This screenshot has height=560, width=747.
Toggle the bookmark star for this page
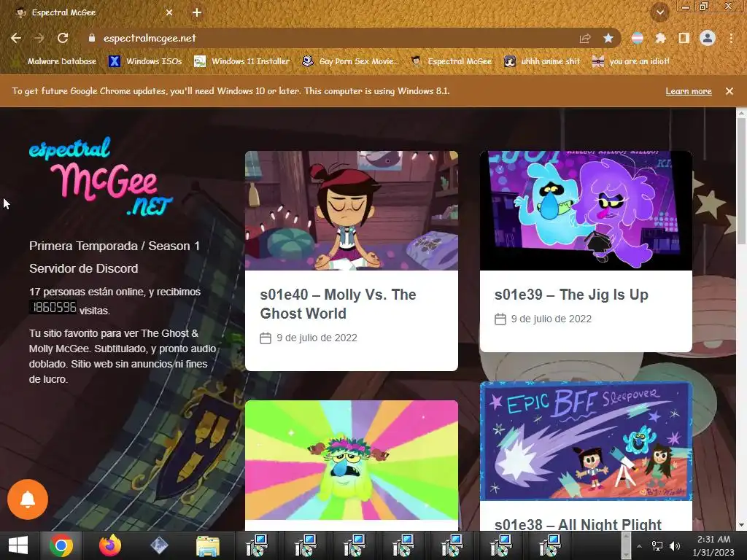[608, 38]
